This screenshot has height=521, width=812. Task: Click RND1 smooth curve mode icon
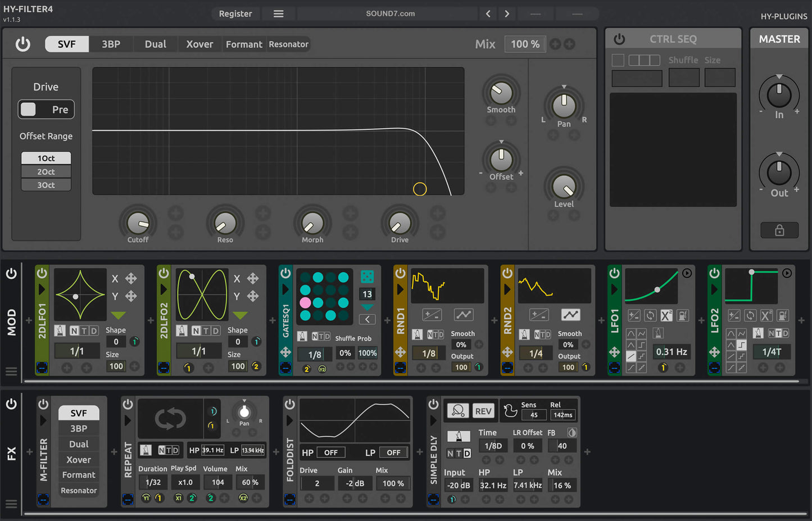coord(464,315)
